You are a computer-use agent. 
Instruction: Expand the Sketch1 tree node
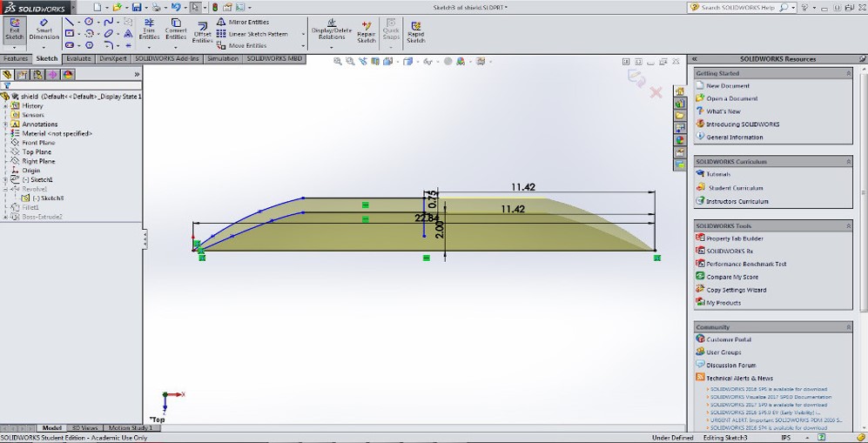(x=5, y=180)
